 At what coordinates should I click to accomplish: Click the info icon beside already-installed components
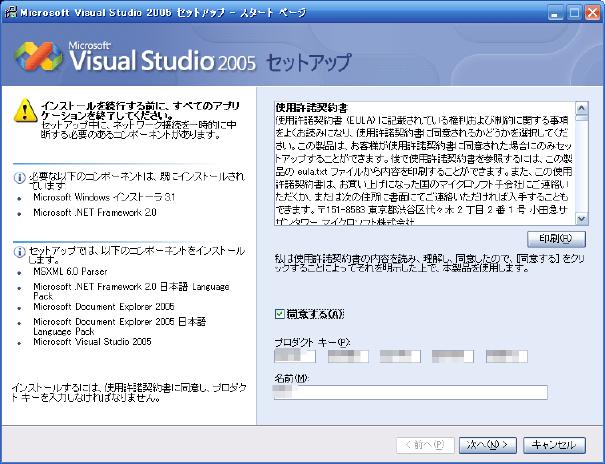pos(19,178)
